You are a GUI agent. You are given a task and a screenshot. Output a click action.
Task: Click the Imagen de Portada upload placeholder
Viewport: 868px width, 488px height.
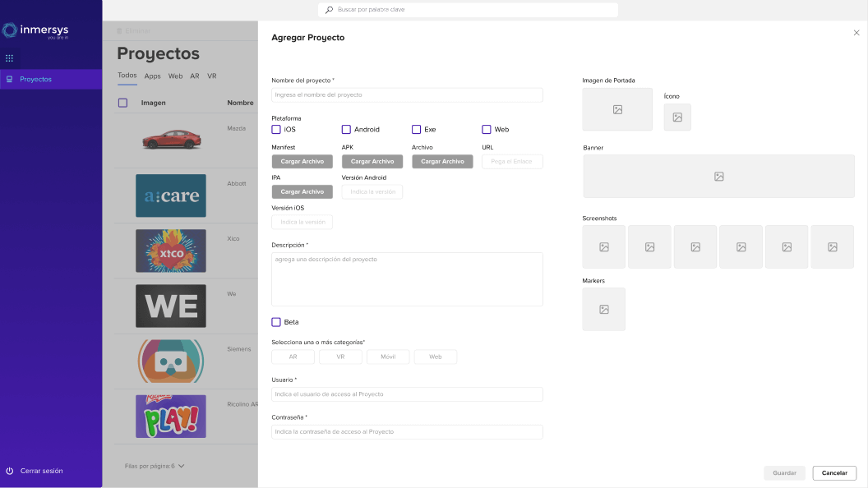click(616, 109)
